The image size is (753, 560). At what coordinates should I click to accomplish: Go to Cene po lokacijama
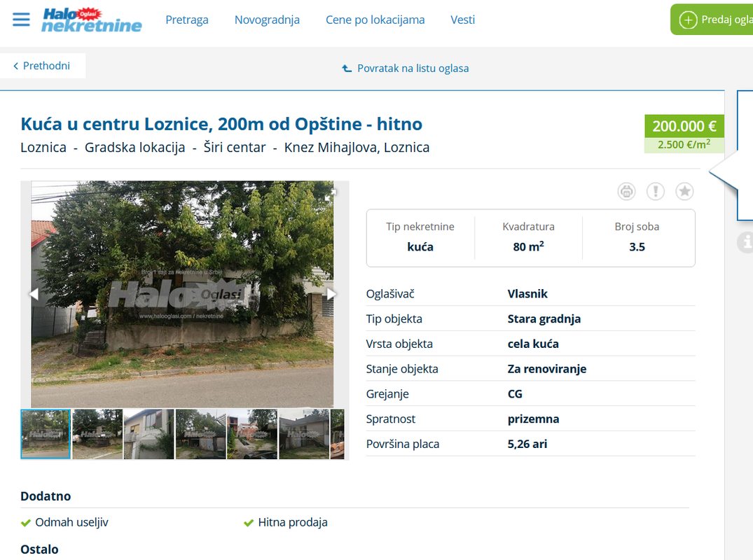[x=375, y=20]
